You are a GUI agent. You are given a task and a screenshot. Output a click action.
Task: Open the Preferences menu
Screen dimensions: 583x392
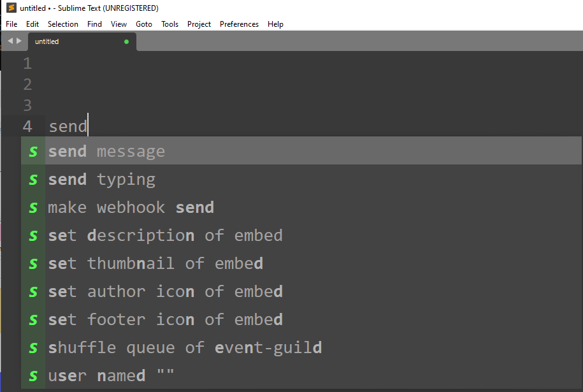pos(239,24)
